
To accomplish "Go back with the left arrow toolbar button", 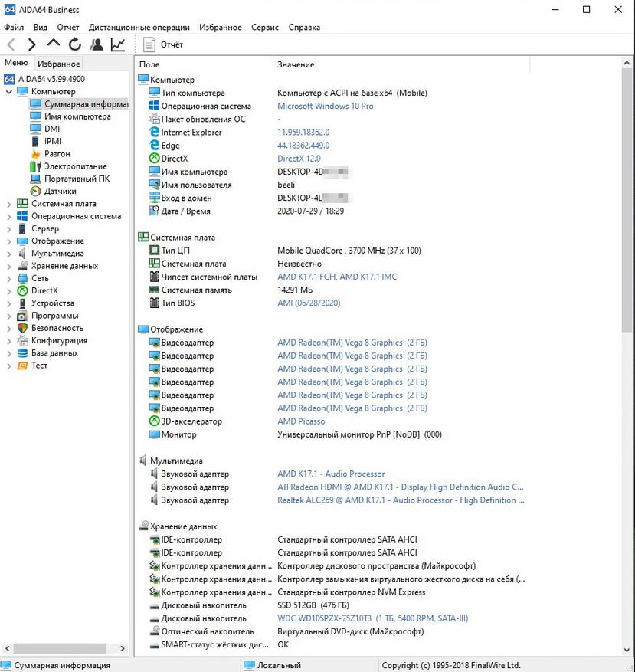I will (11, 44).
